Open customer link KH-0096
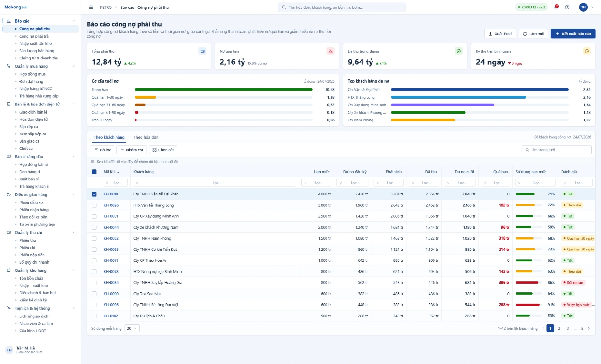The image size is (601, 364). click(x=111, y=305)
